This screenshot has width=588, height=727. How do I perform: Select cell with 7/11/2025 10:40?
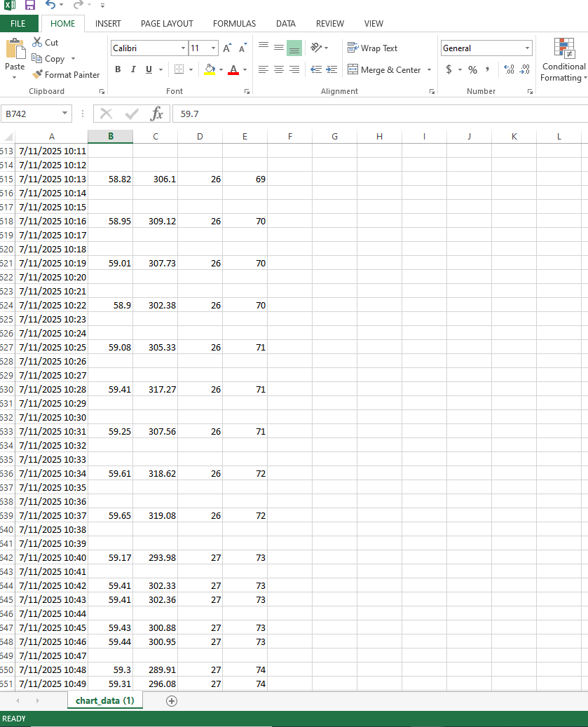52,558
